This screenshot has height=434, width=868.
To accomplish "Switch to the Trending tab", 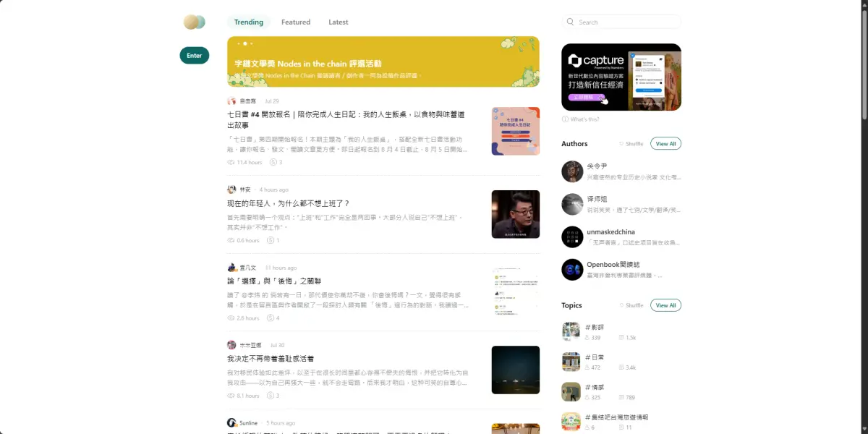I will (249, 22).
